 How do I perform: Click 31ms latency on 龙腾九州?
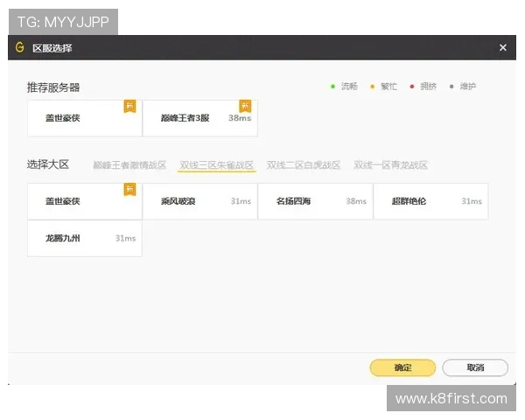pos(125,239)
